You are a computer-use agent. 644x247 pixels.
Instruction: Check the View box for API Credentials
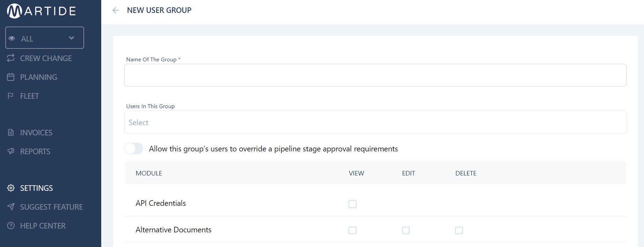pos(353,204)
